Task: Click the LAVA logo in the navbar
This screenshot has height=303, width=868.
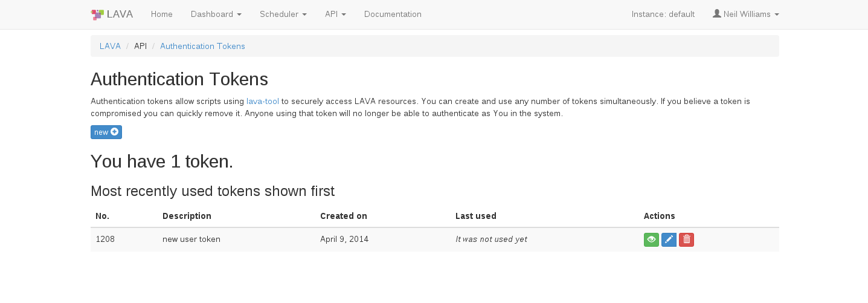Action: point(112,14)
